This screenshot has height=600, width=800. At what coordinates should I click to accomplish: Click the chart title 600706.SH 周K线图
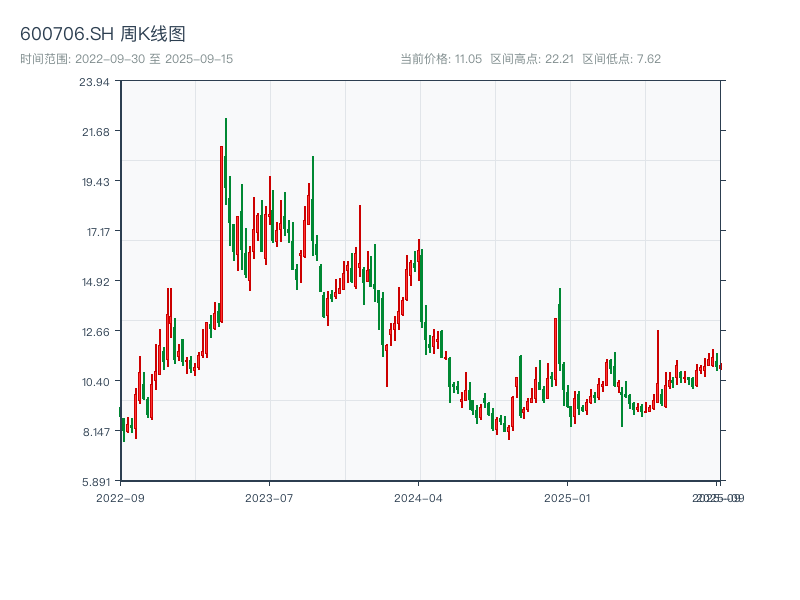103,34
